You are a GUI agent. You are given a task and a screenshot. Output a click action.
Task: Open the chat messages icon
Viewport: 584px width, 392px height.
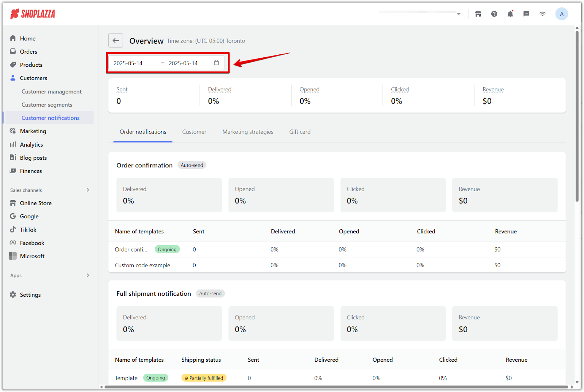tap(526, 14)
